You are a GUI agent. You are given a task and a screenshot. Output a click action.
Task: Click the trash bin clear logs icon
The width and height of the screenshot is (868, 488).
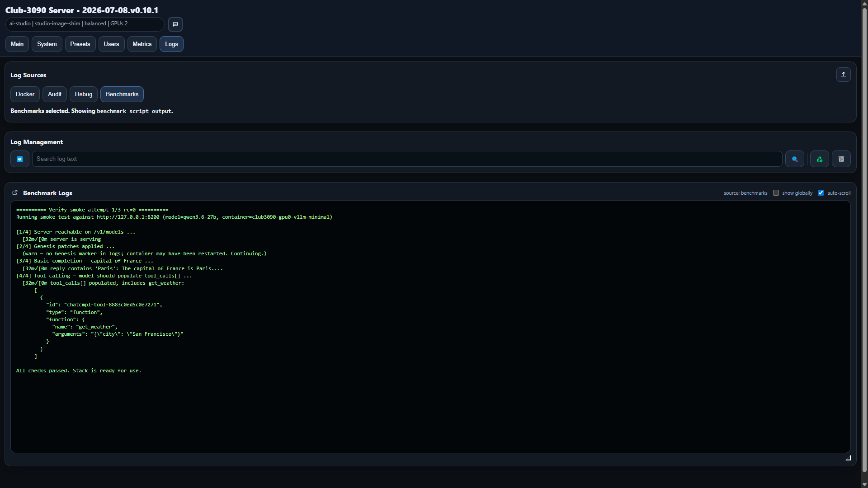click(841, 159)
